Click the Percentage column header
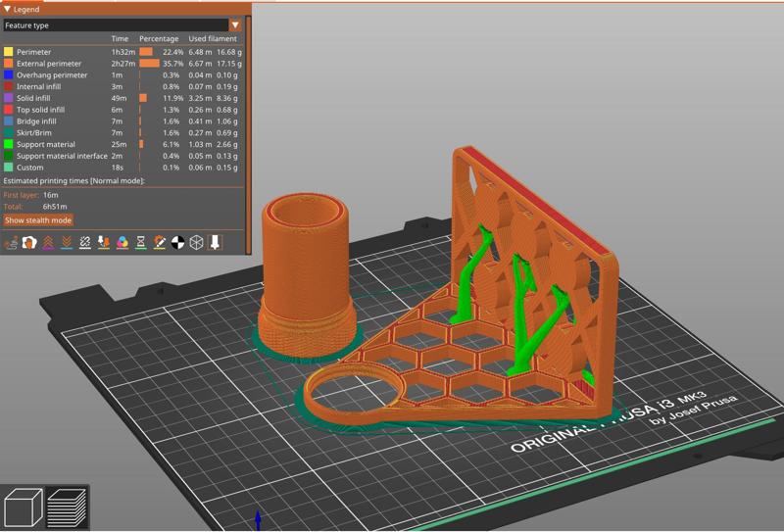Viewport: 784px width, 532px height. pos(159,38)
